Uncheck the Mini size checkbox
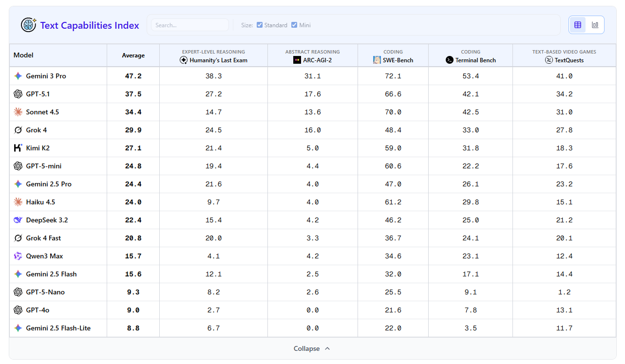This screenshot has width=625, height=364. (294, 25)
